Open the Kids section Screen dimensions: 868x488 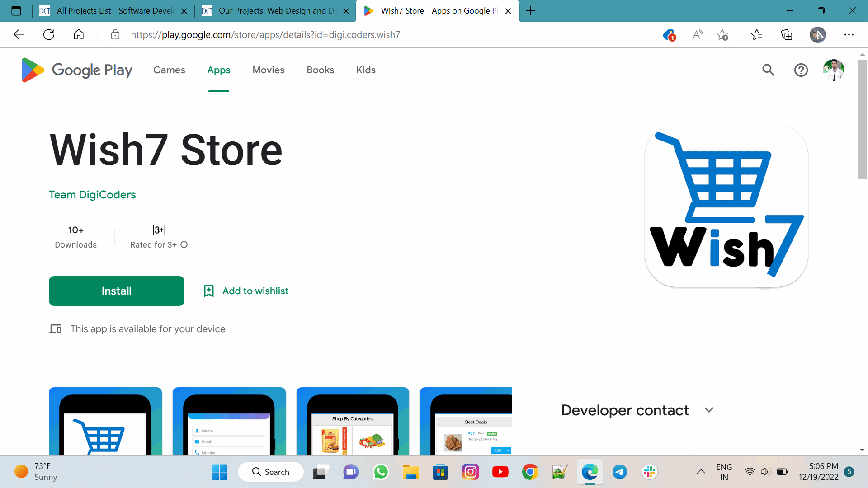point(366,70)
